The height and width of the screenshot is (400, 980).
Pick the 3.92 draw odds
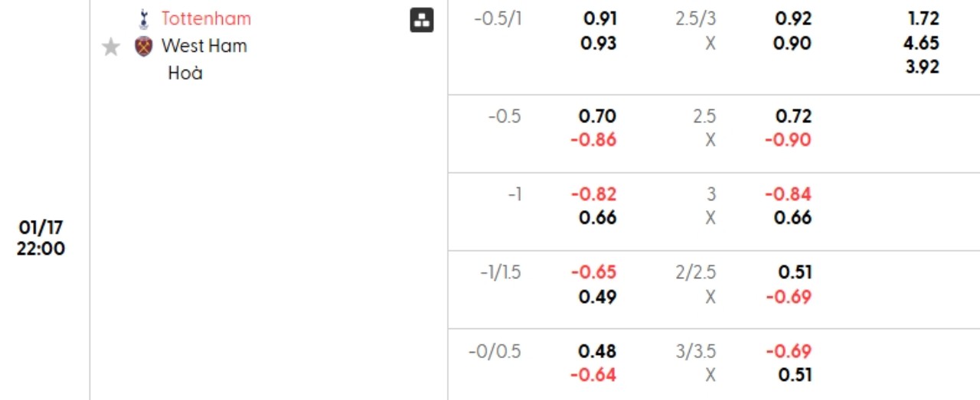point(921,67)
